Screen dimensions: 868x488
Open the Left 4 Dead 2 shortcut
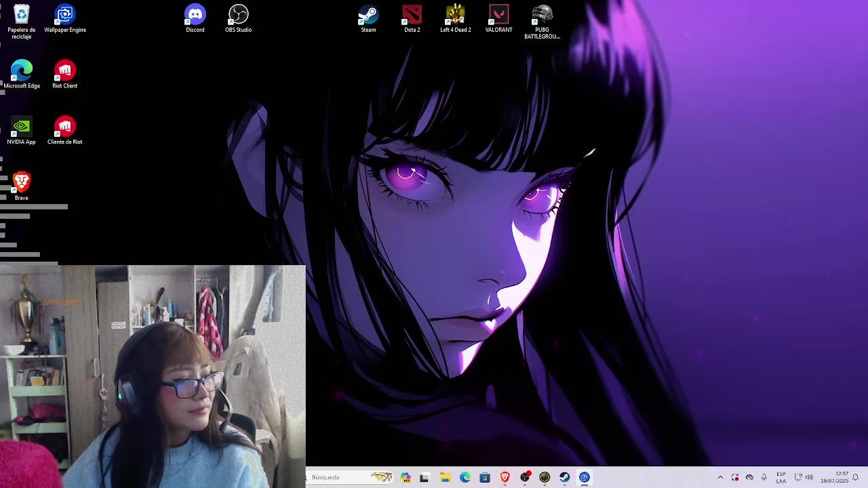(456, 19)
